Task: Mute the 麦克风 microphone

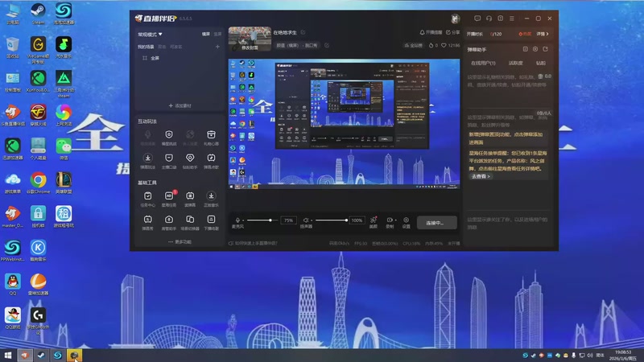Action: coord(237,220)
